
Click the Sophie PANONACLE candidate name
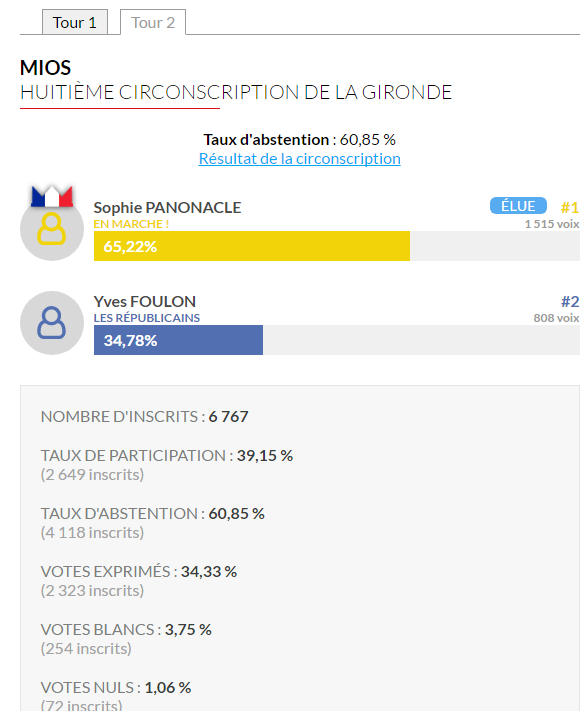[167, 208]
